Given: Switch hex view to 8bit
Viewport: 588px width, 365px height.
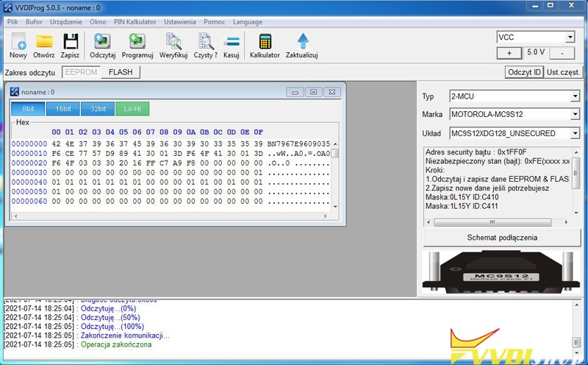Looking at the screenshot, I should (x=28, y=109).
